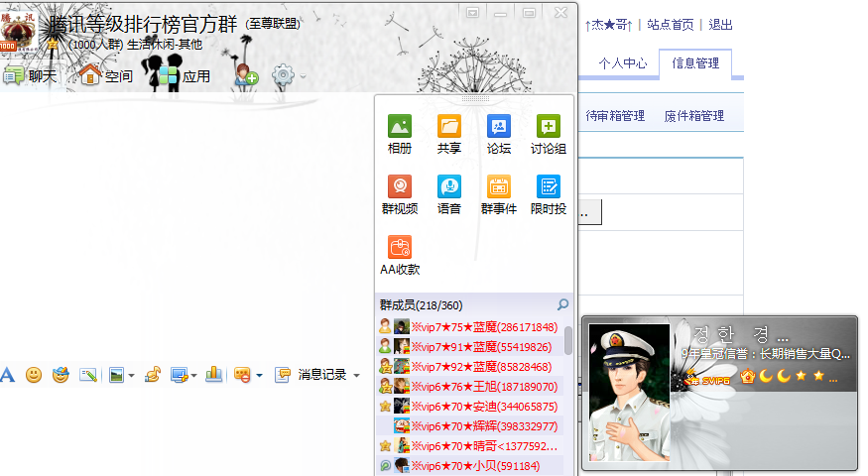Open 个人中心 tab in web page
Image resolution: width=868 pixels, height=476 pixels.
point(623,63)
